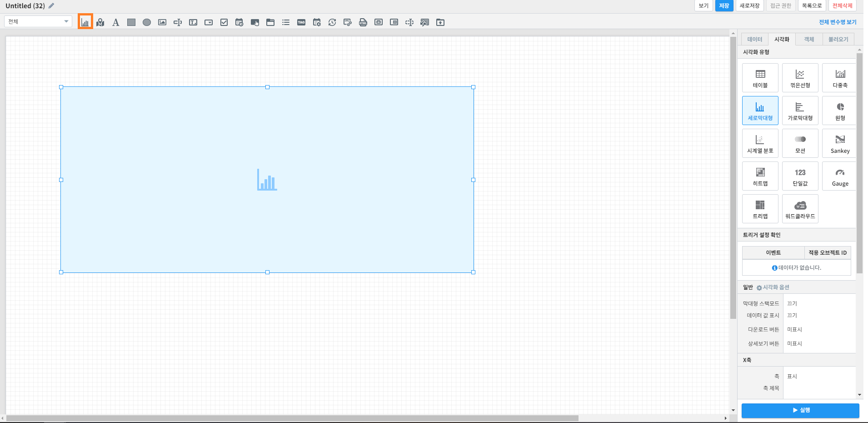Click the pencil icon next to Untitled (32)
Viewport: 868px width, 423px height.
pos(51,6)
